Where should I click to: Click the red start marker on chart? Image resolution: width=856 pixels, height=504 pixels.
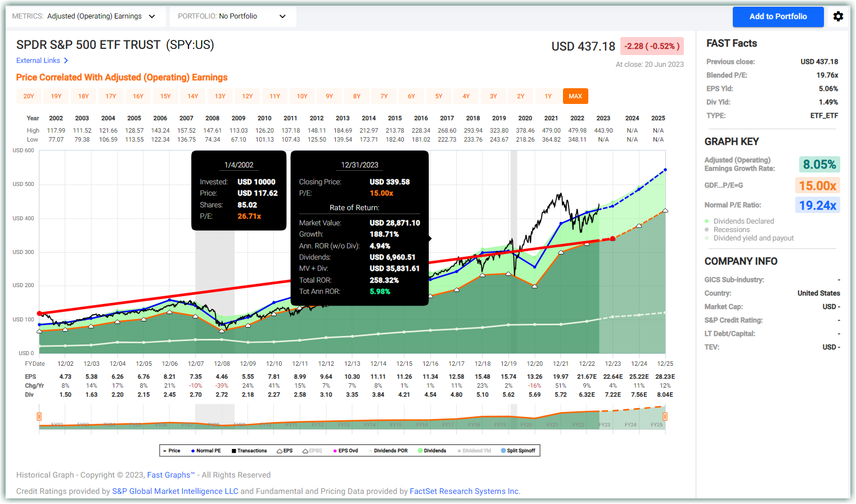point(39,314)
